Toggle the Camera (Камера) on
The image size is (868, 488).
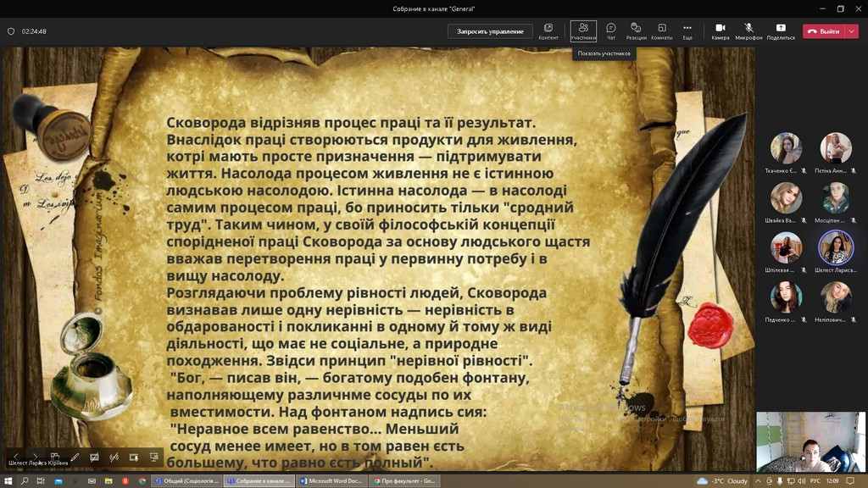click(721, 31)
